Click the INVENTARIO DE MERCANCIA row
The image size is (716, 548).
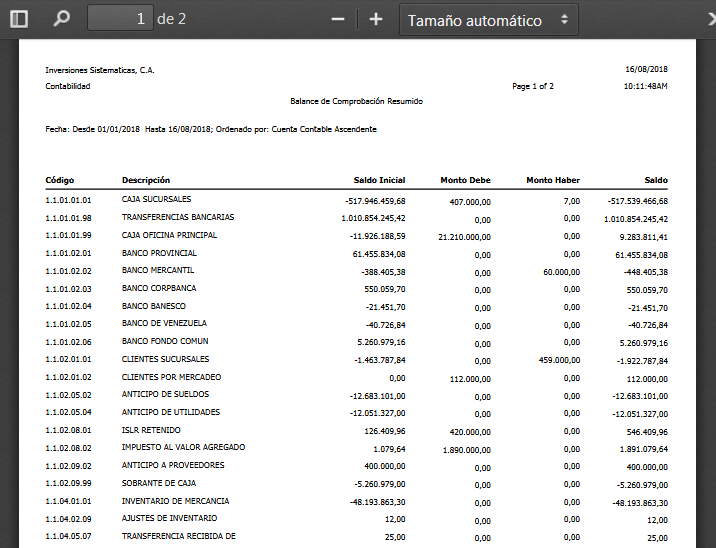point(175,500)
